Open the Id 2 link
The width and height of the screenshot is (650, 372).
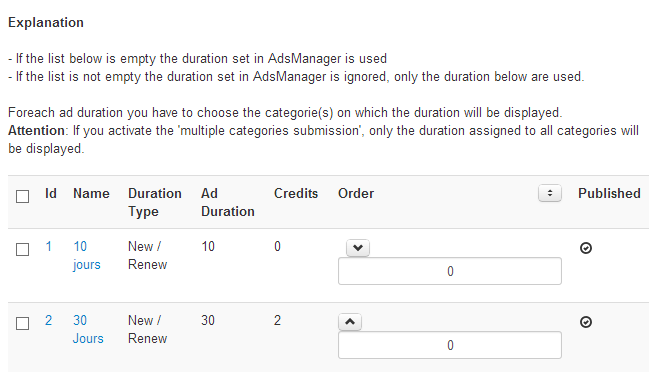coord(49,320)
